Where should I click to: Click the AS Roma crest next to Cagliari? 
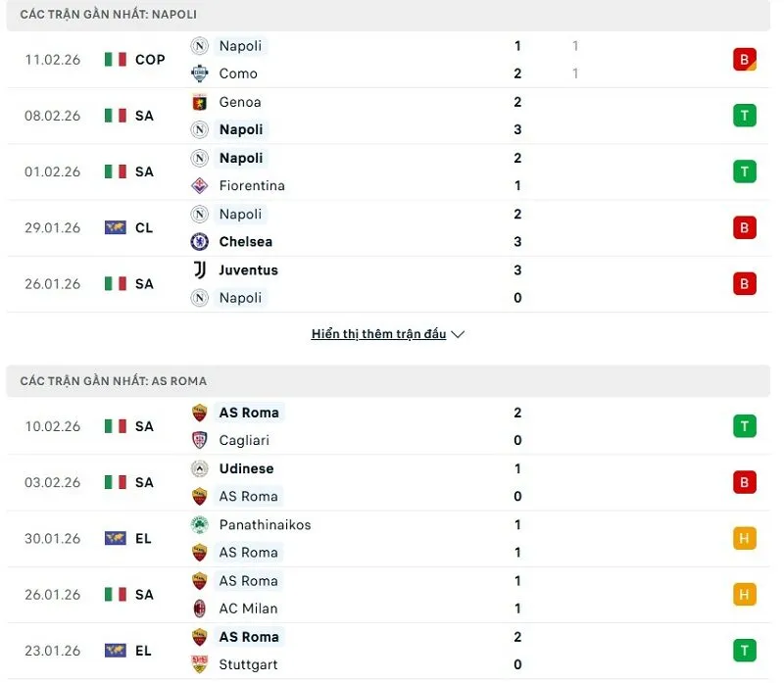point(199,413)
